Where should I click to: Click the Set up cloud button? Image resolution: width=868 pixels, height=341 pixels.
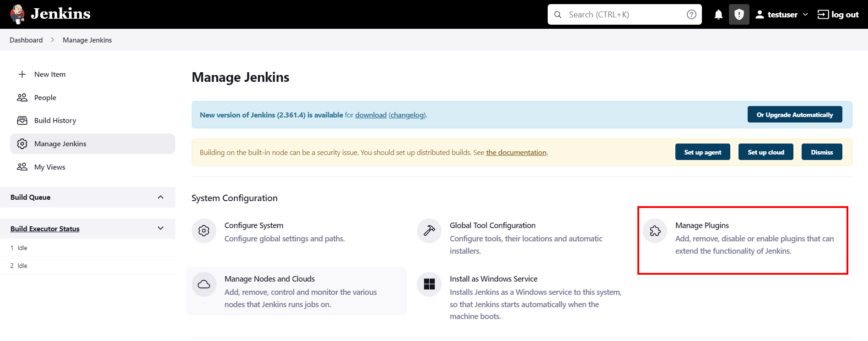click(766, 152)
